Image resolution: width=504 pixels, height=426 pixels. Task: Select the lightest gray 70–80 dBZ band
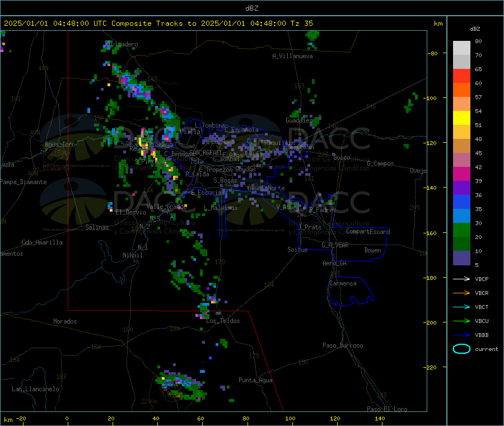[x=461, y=48]
